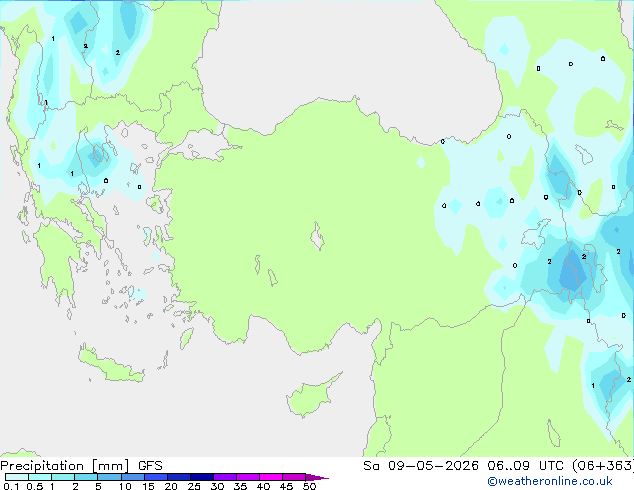Click the 0.1–0.5 mm palest legend swatch

17,477
